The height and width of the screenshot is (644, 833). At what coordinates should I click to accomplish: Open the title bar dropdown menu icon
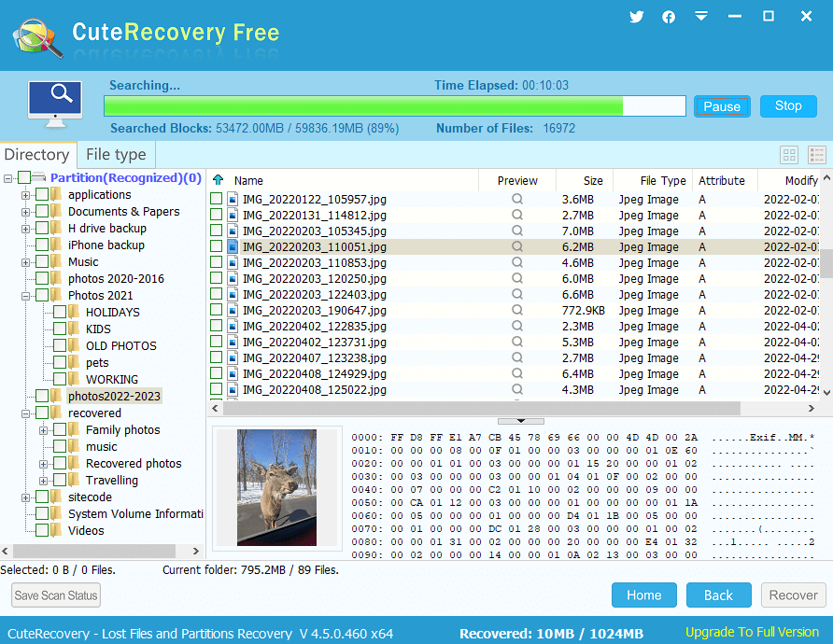click(x=700, y=17)
